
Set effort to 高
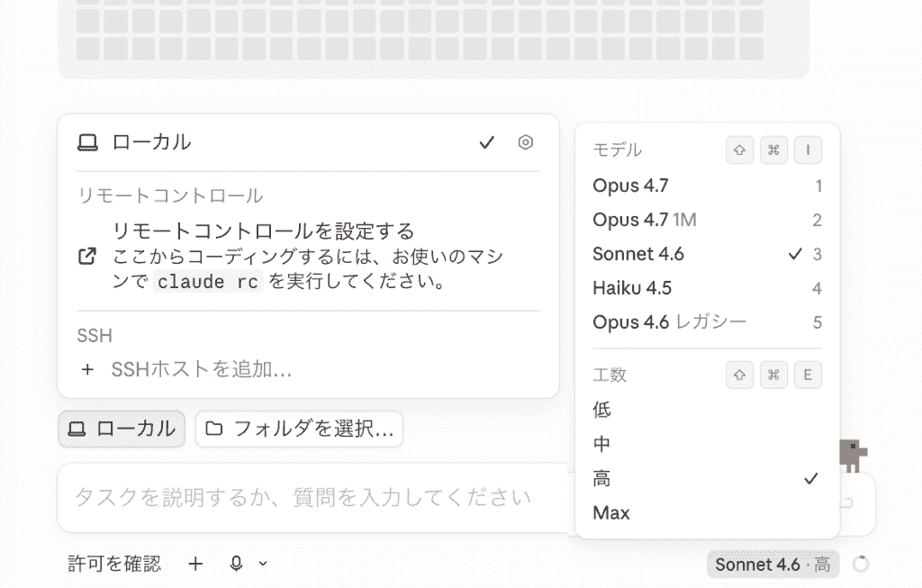tap(708, 479)
